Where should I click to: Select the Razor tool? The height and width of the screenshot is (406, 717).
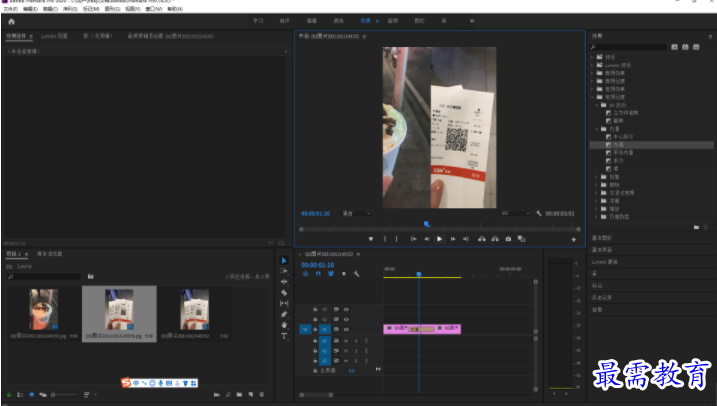click(284, 293)
